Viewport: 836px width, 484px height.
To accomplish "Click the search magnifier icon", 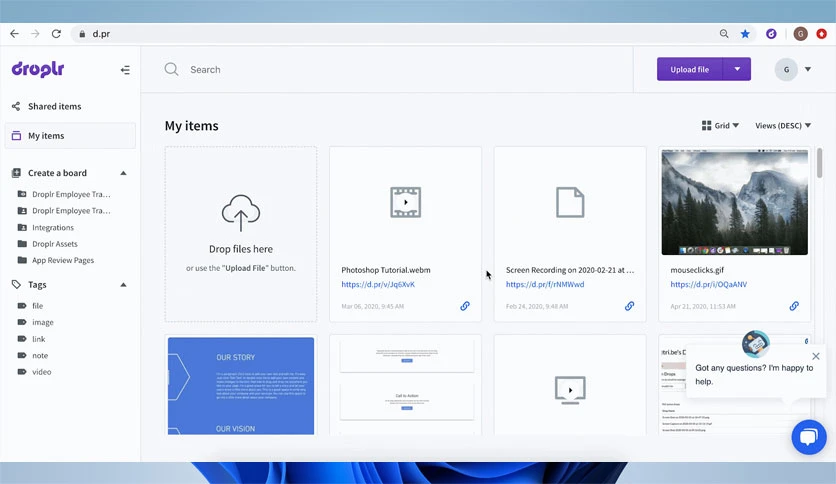I will point(171,69).
